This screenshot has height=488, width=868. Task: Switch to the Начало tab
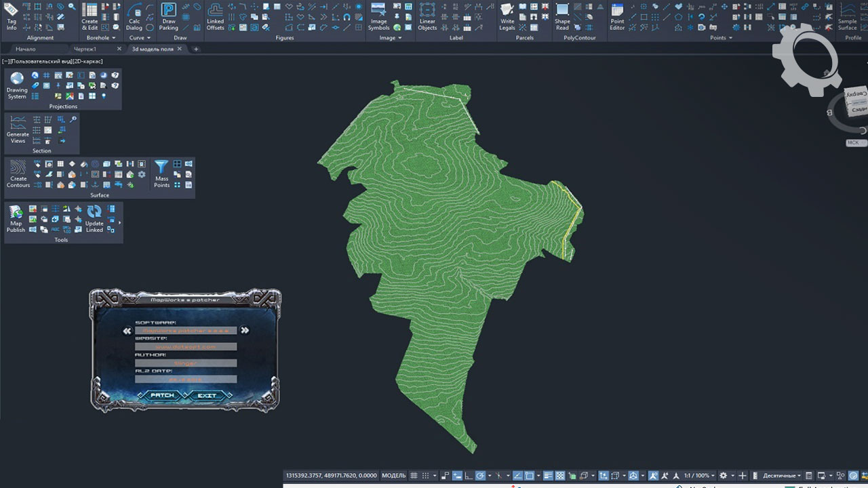pos(26,49)
